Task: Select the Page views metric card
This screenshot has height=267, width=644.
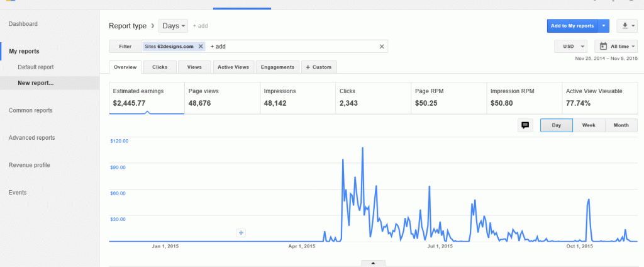Action: click(222, 98)
